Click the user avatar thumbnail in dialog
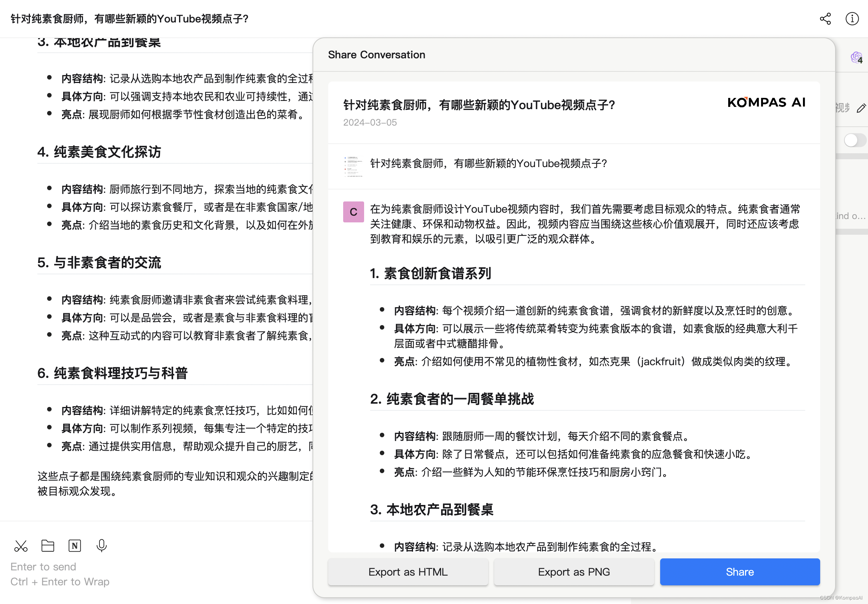The image size is (868, 604). [x=353, y=167]
